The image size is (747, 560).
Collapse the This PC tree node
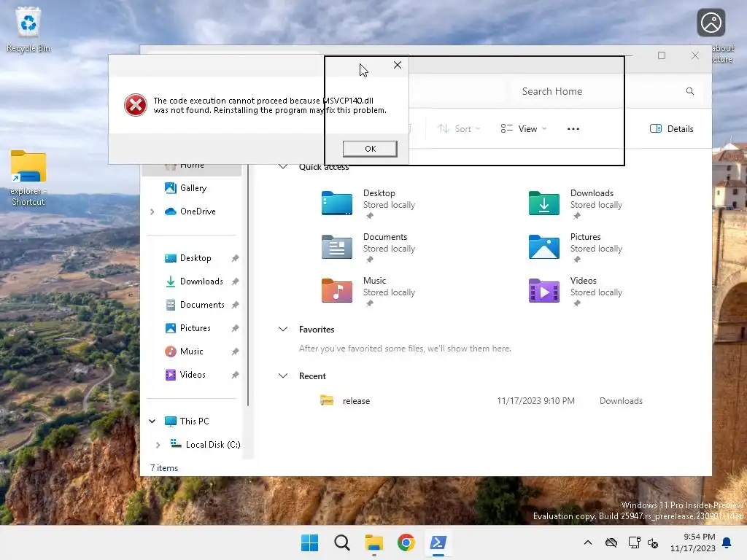[152, 421]
